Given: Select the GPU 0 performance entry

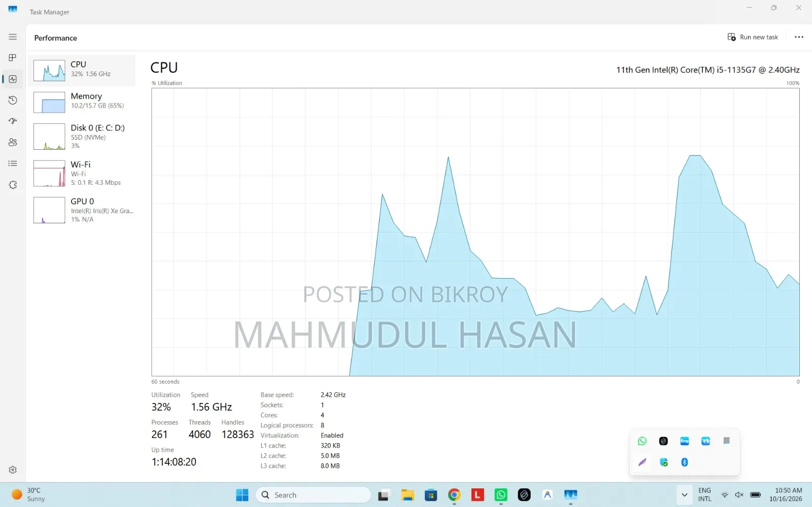Looking at the screenshot, I should [x=82, y=210].
